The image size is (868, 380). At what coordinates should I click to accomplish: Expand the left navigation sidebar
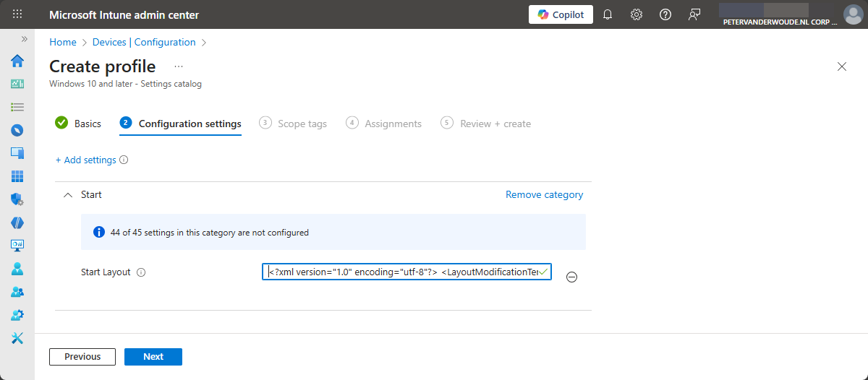(24, 39)
